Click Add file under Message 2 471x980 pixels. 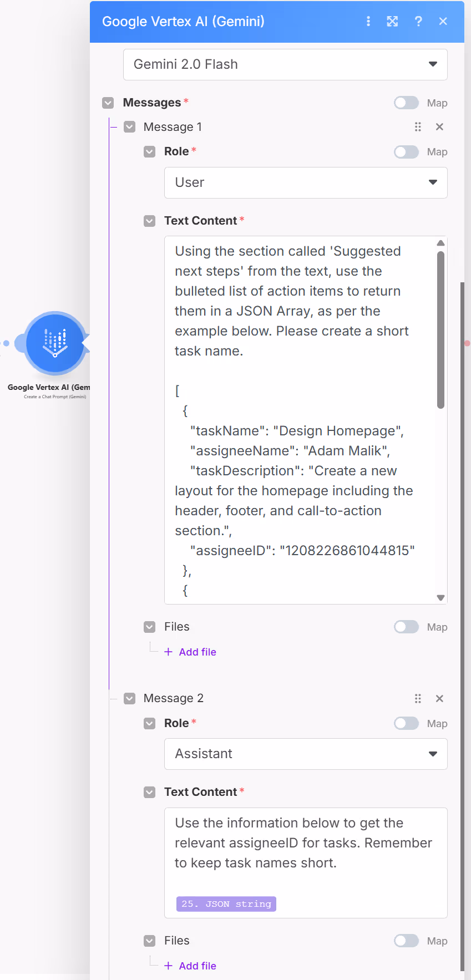pyautogui.click(x=190, y=966)
